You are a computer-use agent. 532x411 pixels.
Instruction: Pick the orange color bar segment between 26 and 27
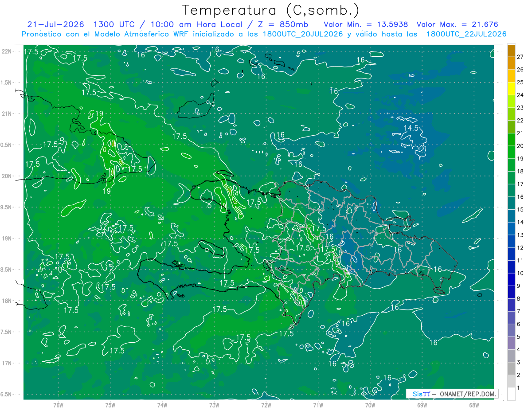point(511,63)
